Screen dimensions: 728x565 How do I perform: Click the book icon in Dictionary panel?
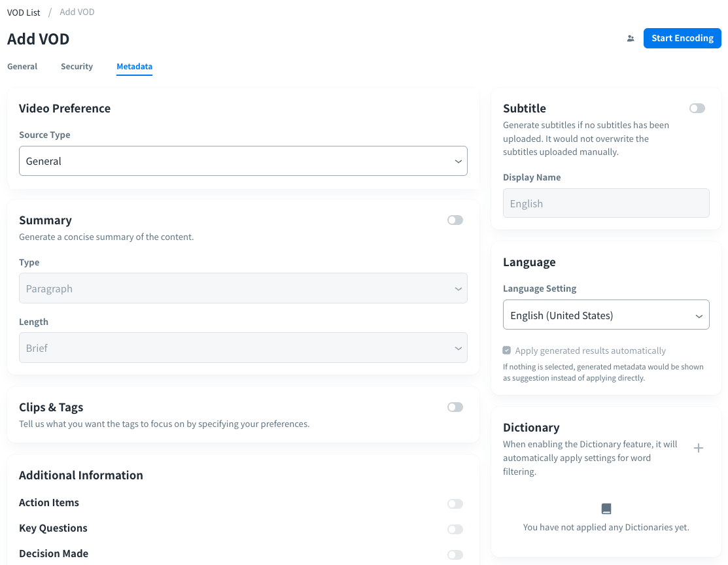(x=606, y=509)
